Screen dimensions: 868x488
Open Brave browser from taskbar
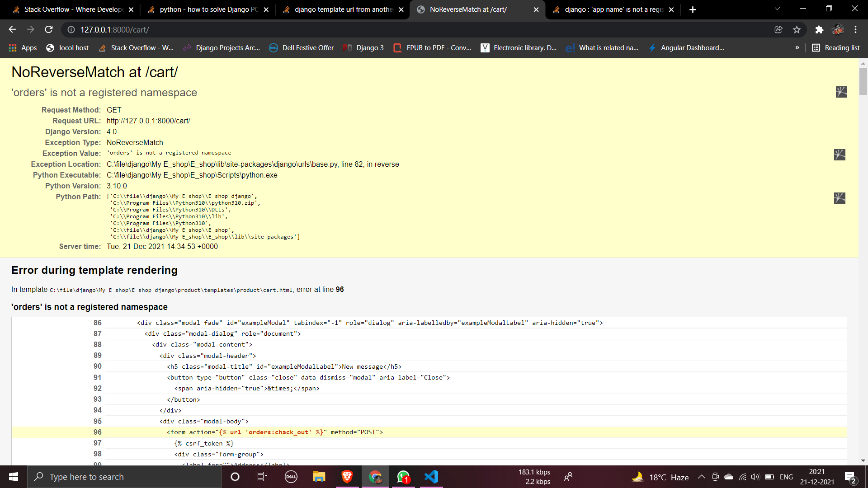(347, 477)
